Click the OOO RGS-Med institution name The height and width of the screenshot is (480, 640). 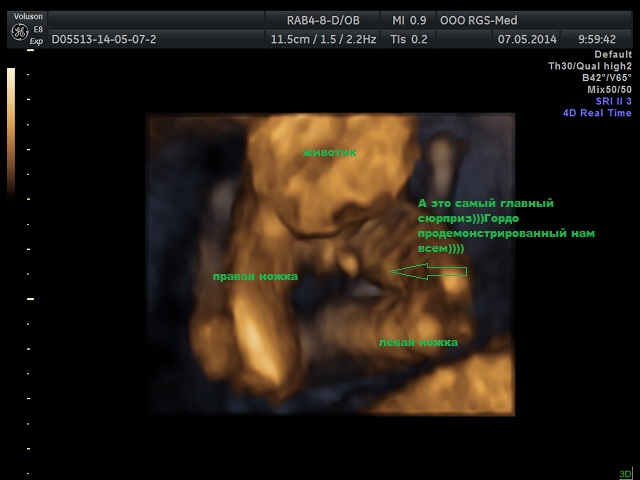pos(480,19)
